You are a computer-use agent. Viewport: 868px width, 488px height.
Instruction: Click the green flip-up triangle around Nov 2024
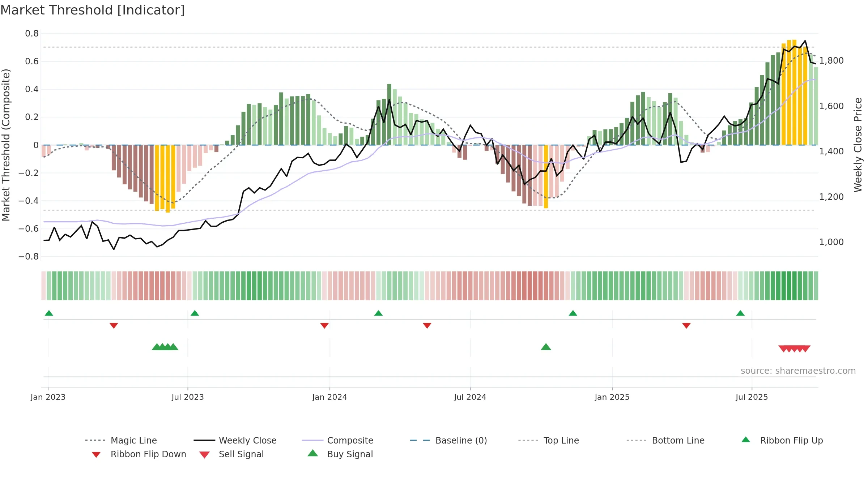click(573, 313)
